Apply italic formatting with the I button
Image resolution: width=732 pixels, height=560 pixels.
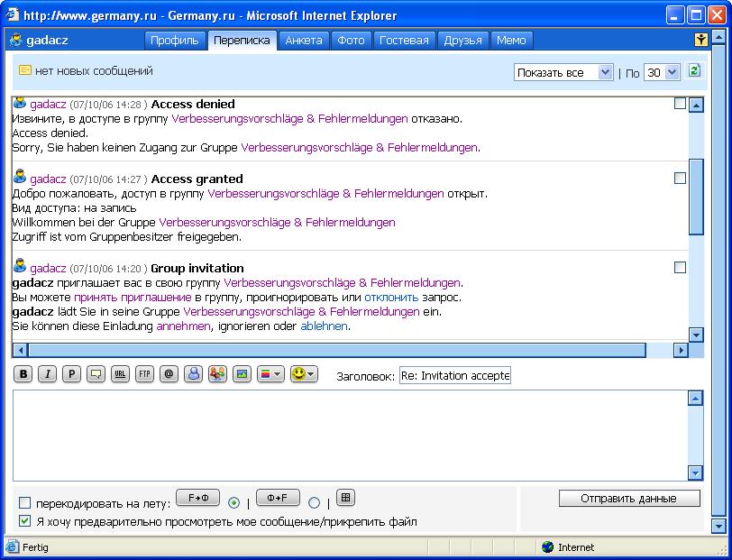[47, 374]
